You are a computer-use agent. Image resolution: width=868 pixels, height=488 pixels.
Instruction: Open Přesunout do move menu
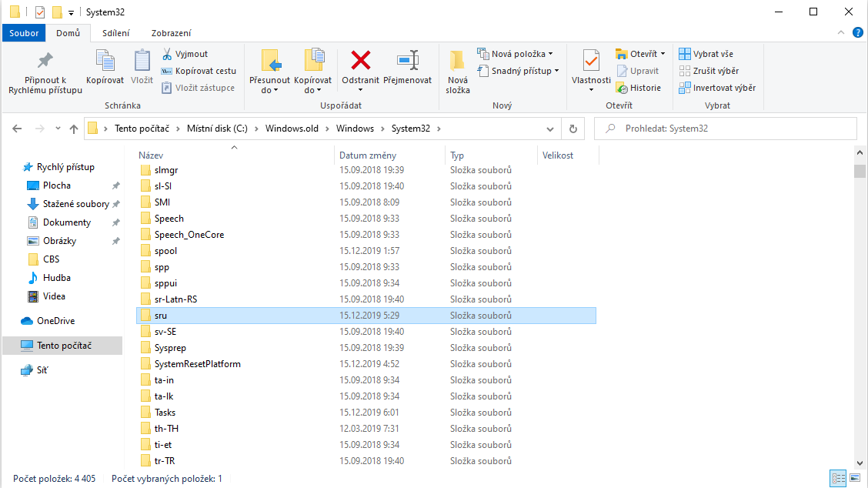coord(269,72)
